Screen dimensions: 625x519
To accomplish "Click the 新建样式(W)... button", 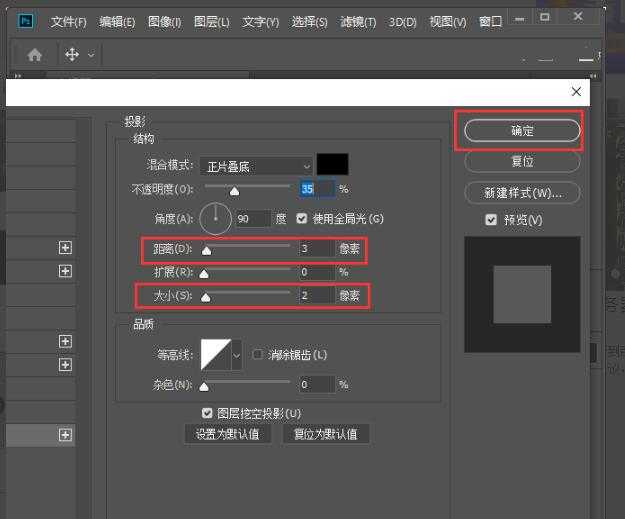I will pos(522,192).
